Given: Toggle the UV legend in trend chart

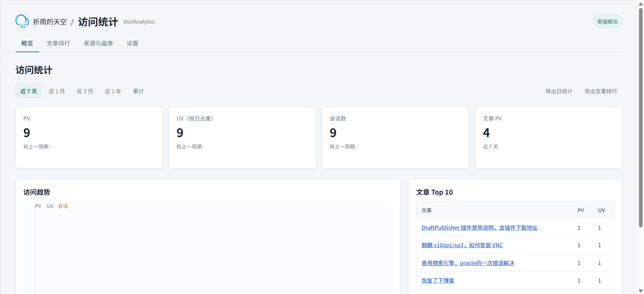Looking at the screenshot, I should [x=50, y=206].
